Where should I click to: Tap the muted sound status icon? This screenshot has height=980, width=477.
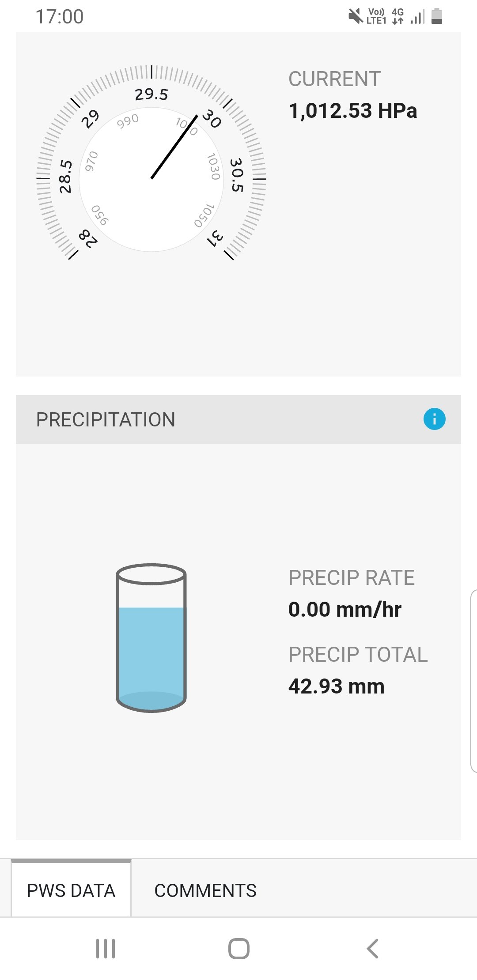pyautogui.click(x=356, y=16)
